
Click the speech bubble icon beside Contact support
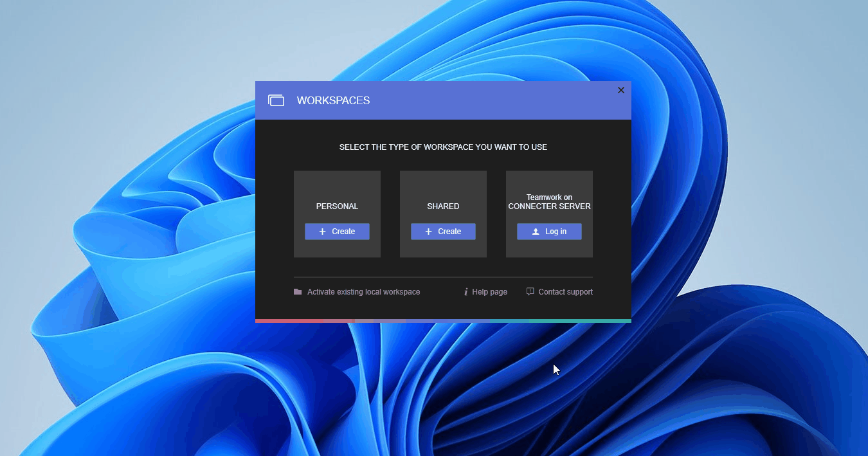529,291
